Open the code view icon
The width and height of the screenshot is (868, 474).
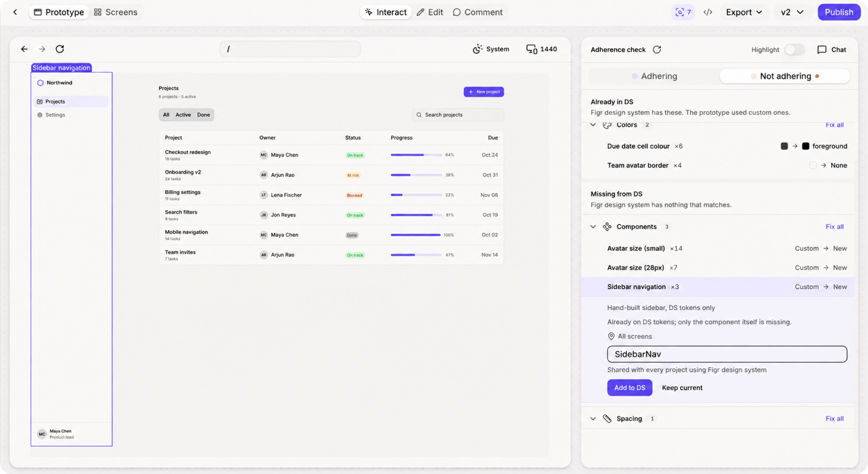708,12
